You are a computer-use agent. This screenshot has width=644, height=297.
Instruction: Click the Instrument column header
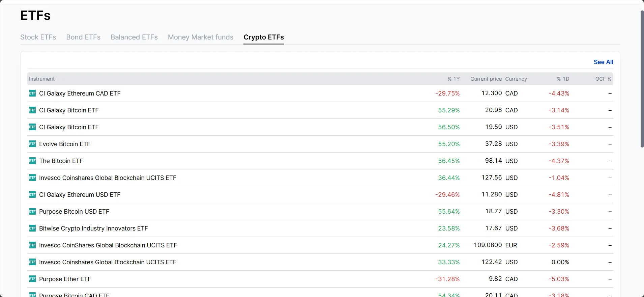pos(42,79)
